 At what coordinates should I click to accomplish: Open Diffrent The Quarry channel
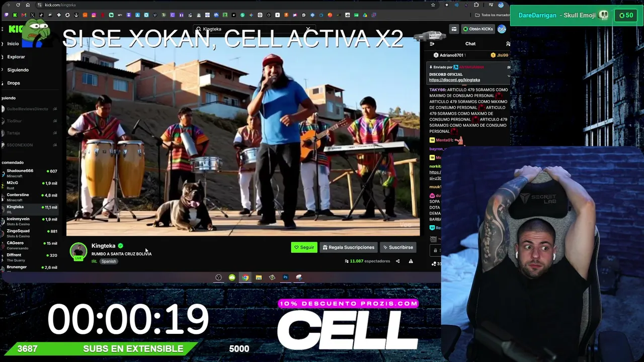pos(30,257)
